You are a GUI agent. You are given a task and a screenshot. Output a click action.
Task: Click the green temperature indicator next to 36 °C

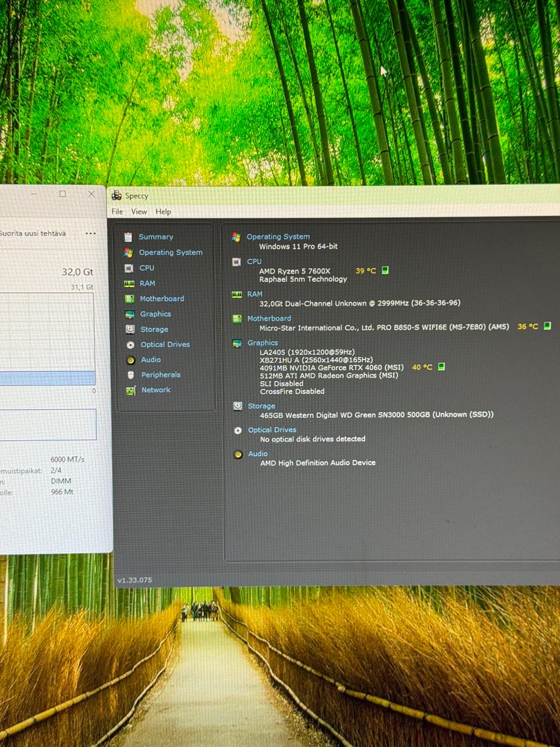coord(547,326)
